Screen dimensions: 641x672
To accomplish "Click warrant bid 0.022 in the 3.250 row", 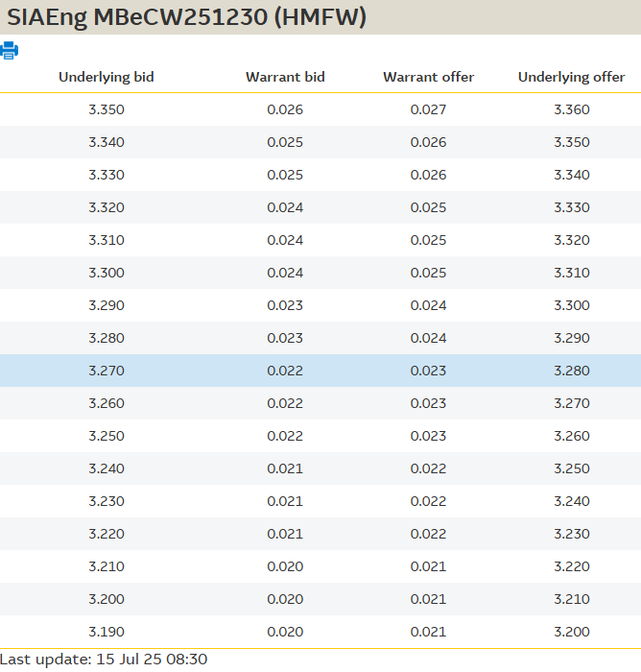I will click(285, 436).
